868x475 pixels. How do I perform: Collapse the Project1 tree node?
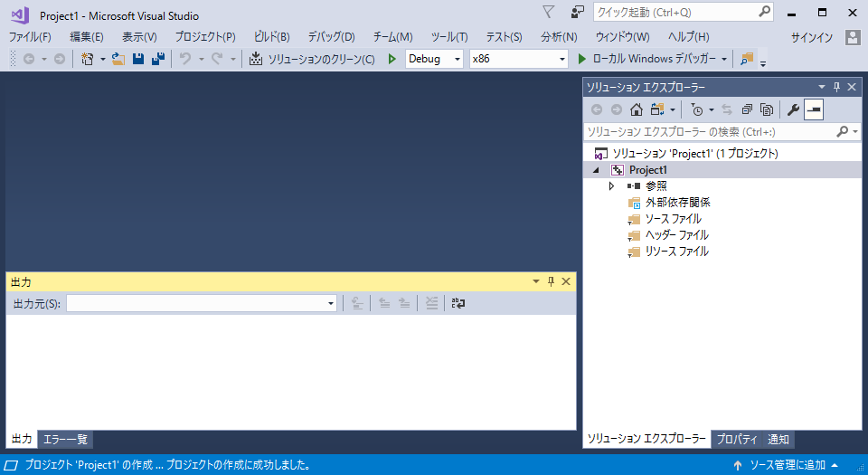pyautogui.click(x=596, y=170)
